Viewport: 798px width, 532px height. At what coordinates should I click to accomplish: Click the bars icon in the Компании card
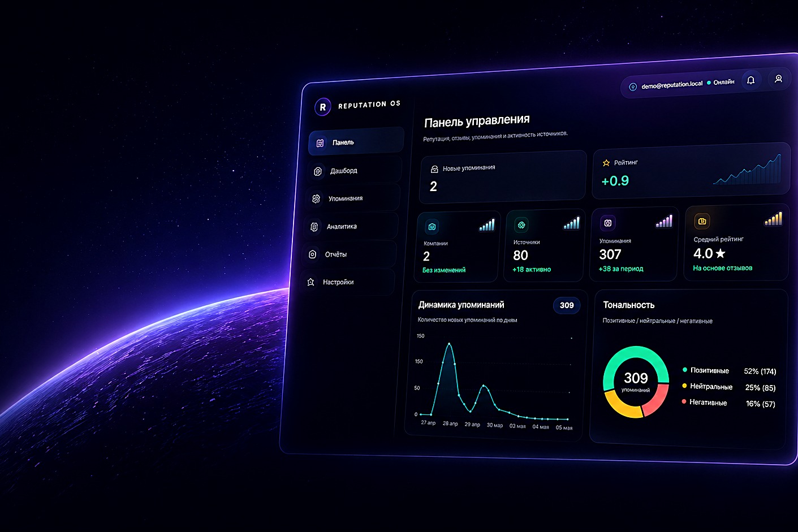(487, 225)
